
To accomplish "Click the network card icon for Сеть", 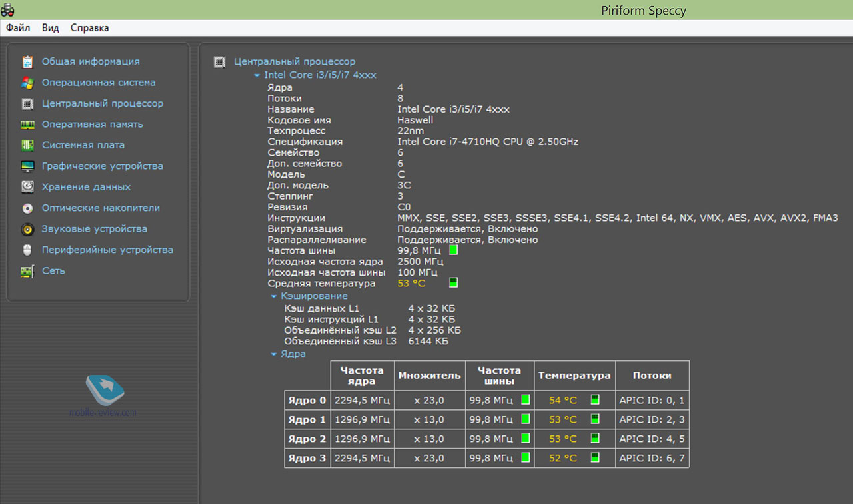I will click(27, 271).
